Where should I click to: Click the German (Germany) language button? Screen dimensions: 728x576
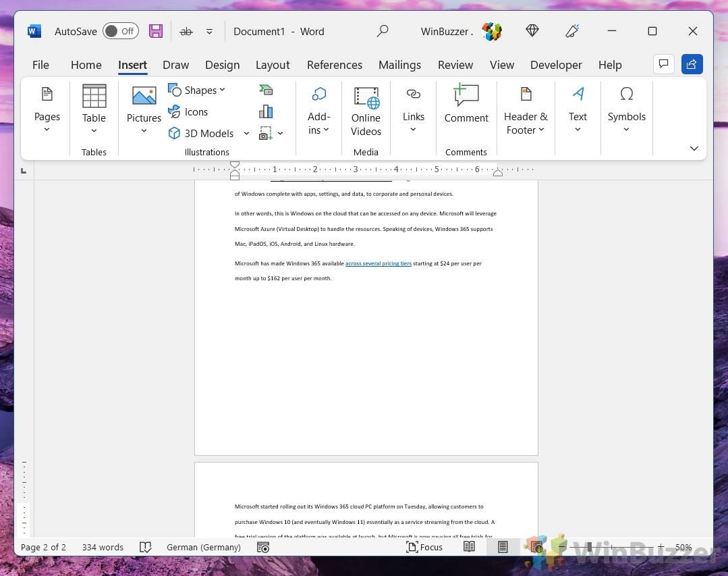(x=203, y=547)
